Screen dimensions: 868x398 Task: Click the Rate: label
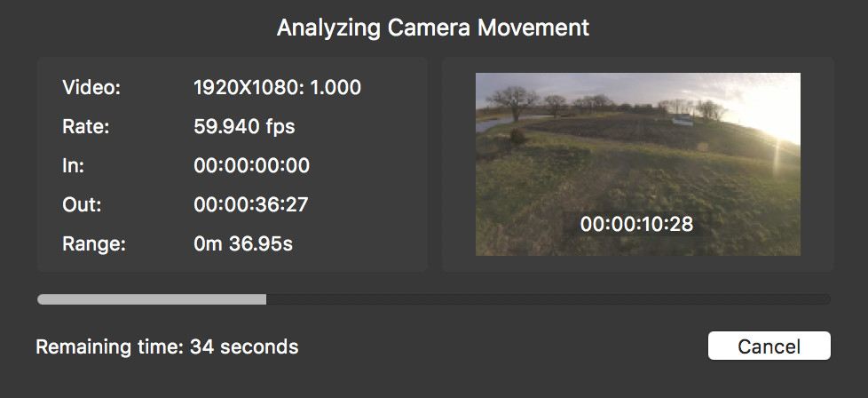(x=85, y=127)
